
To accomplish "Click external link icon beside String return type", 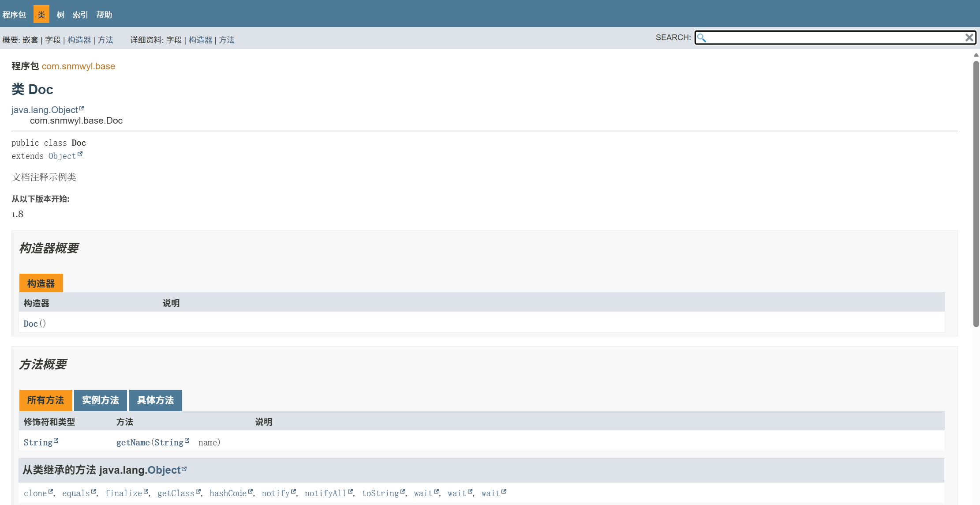I will [56, 441].
